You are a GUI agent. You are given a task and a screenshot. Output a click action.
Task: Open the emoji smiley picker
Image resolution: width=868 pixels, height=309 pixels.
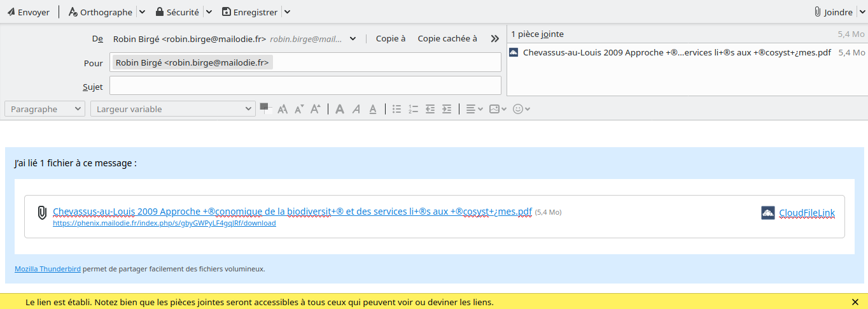521,109
